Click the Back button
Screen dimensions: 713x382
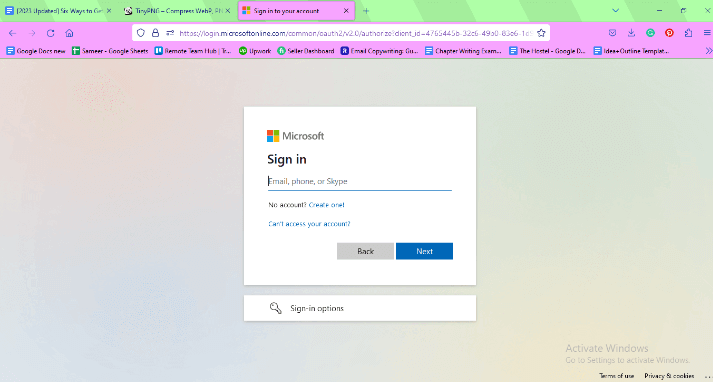[x=365, y=251]
